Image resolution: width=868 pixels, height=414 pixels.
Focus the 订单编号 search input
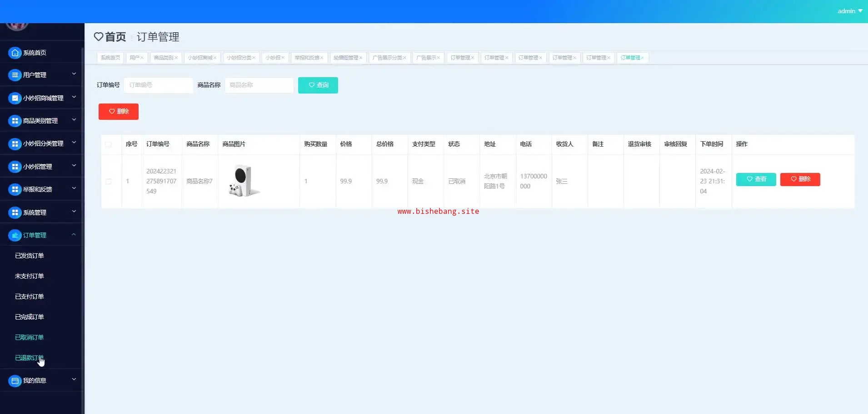tap(158, 85)
